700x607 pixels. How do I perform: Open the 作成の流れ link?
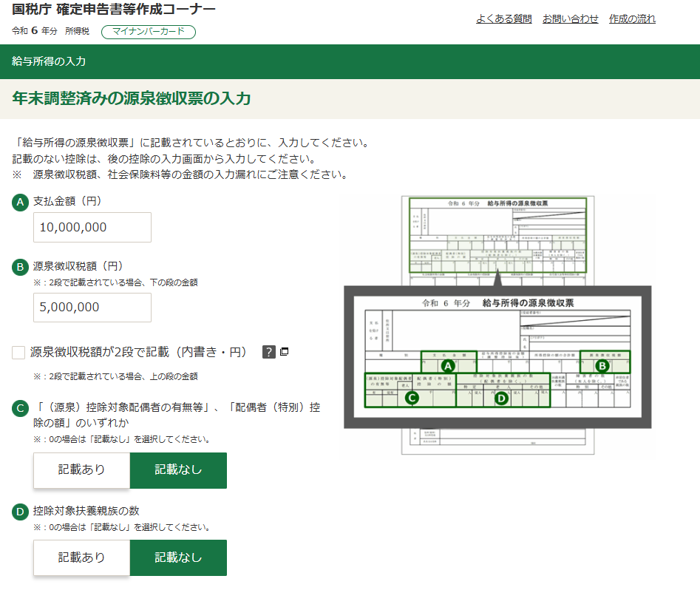[x=632, y=18]
